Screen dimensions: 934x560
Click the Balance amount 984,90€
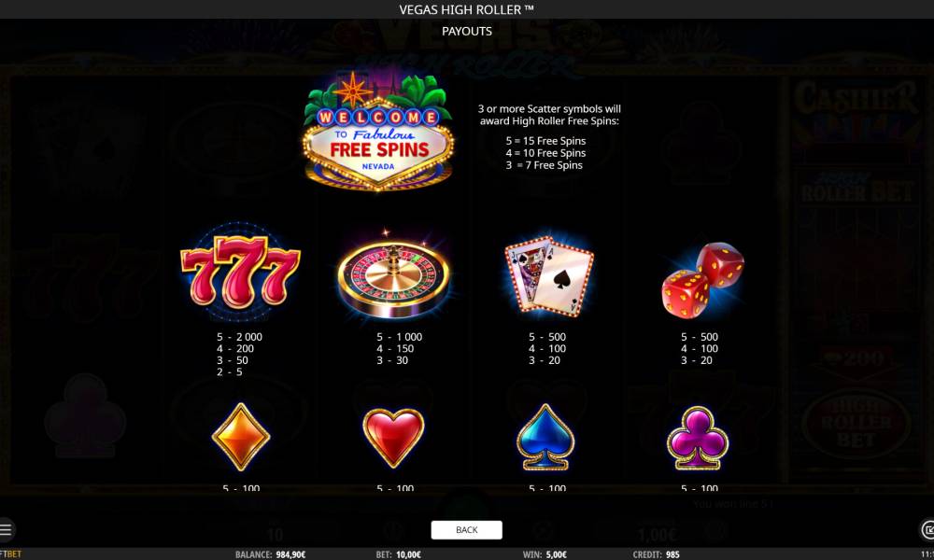[x=290, y=554]
